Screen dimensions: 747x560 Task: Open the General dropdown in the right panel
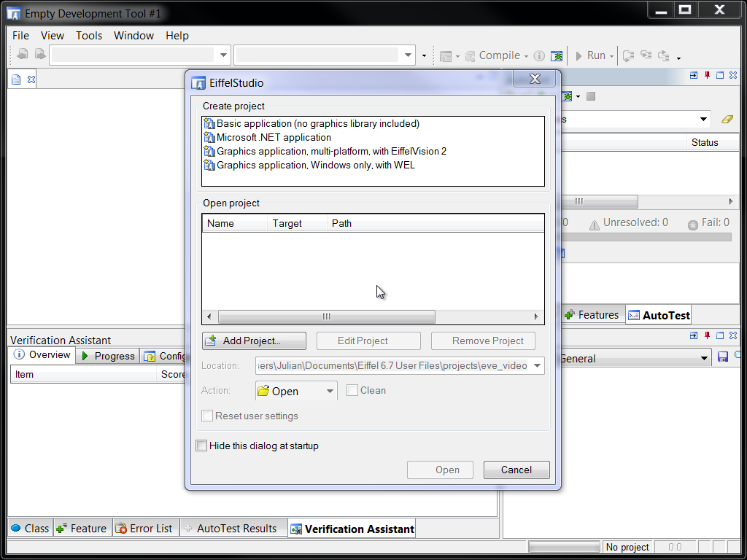(x=704, y=358)
